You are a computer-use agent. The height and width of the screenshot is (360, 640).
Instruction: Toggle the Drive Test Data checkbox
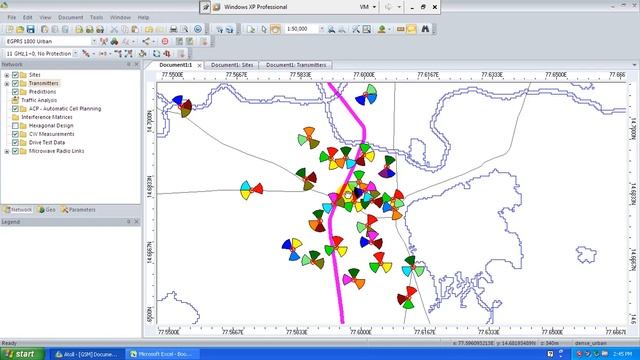pyautogui.click(x=15, y=142)
